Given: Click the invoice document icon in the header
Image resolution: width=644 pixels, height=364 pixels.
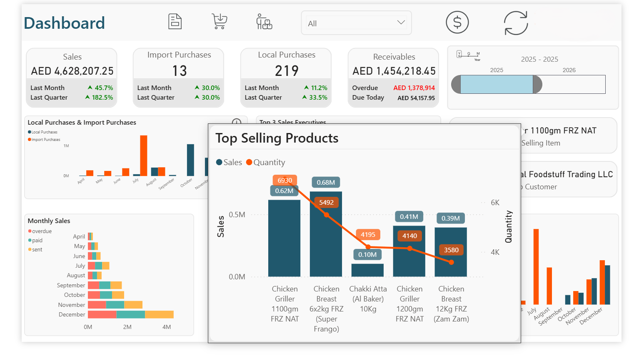Looking at the screenshot, I should coord(175,21).
